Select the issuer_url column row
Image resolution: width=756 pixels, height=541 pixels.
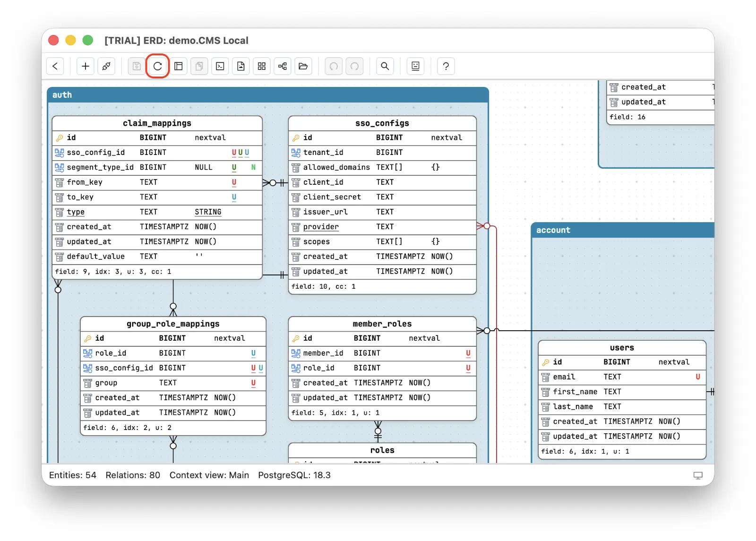(382, 212)
